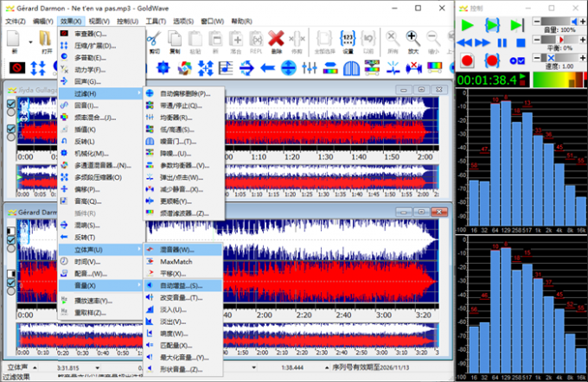Click the New file icon in toolbar
The image size is (588, 382).
tap(14, 41)
